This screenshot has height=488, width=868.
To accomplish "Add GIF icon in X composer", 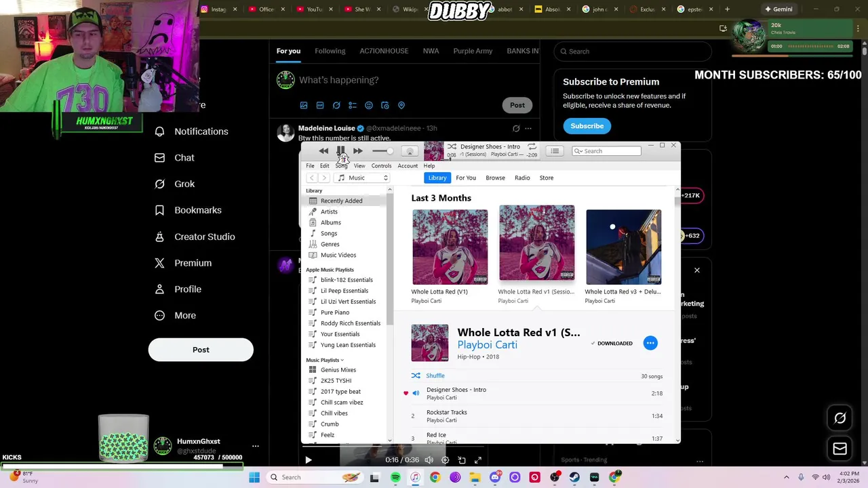I will click(x=320, y=105).
